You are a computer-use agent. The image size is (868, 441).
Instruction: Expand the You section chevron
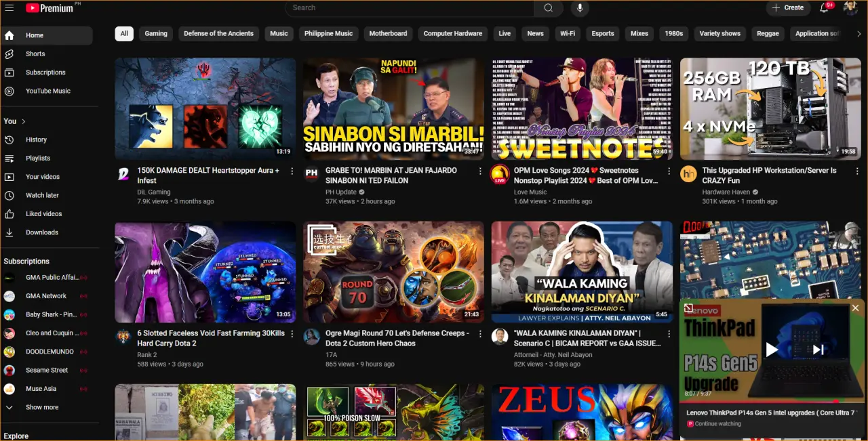[24, 121]
